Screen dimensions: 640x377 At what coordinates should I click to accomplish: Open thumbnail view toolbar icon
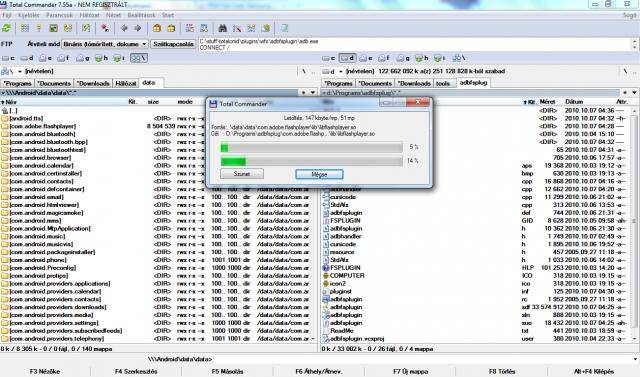pos(53,28)
